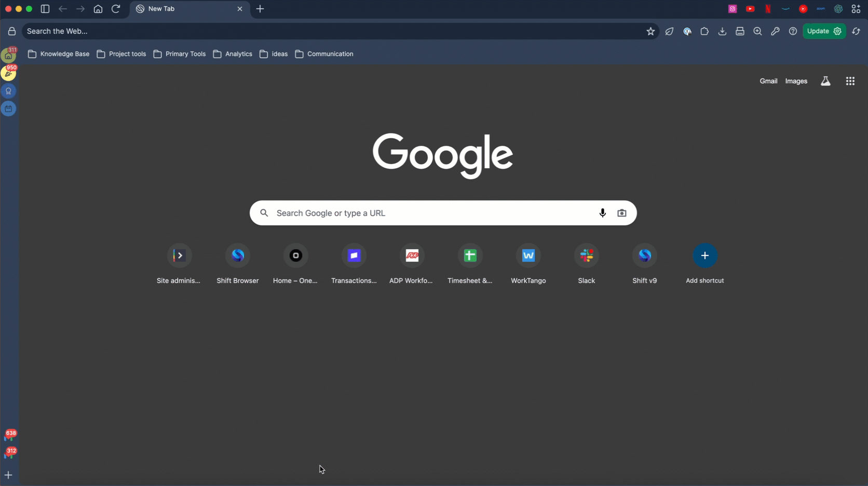Open the WorkTango shortcut
Image resolution: width=868 pixels, height=486 pixels.
(528, 264)
